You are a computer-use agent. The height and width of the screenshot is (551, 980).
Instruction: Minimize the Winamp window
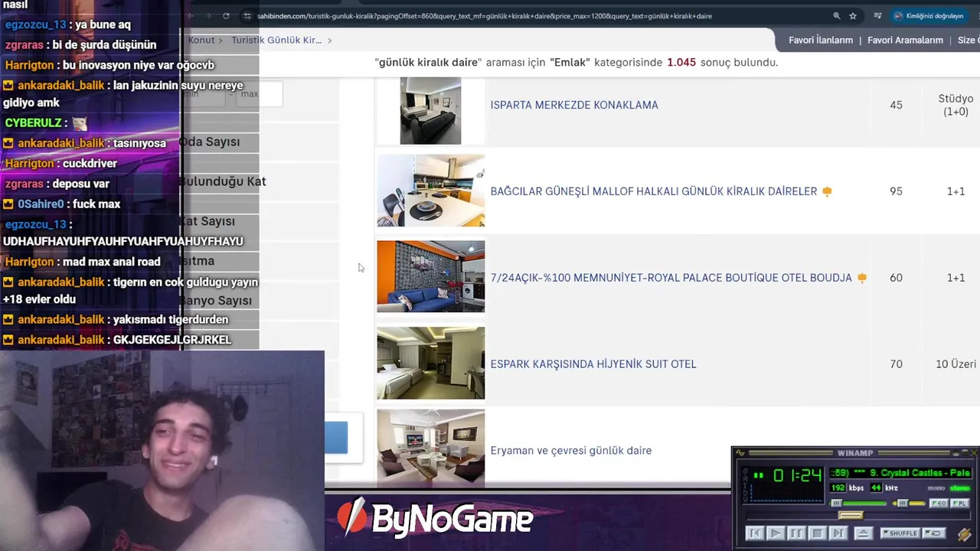(956, 453)
